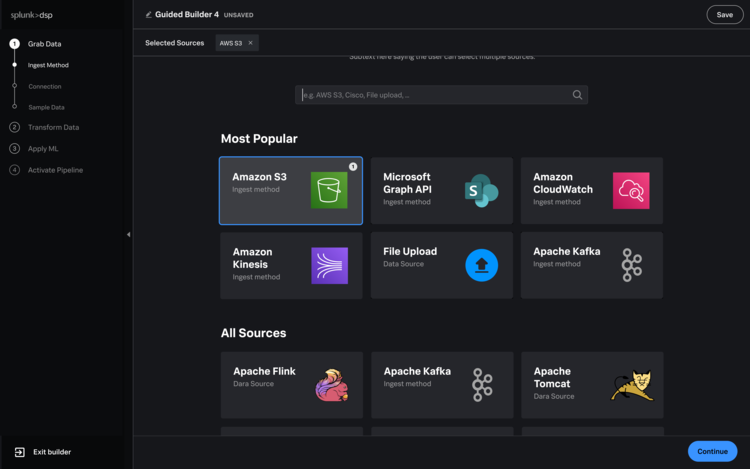Click the Selected Sources label

click(175, 43)
